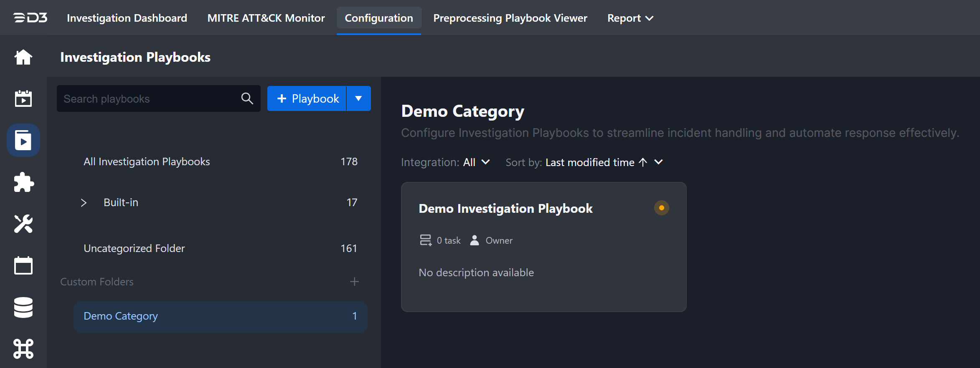The width and height of the screenshot is (980, 368).
Task: Add a new custom folder with plus
Action: [x=354, y=282]
